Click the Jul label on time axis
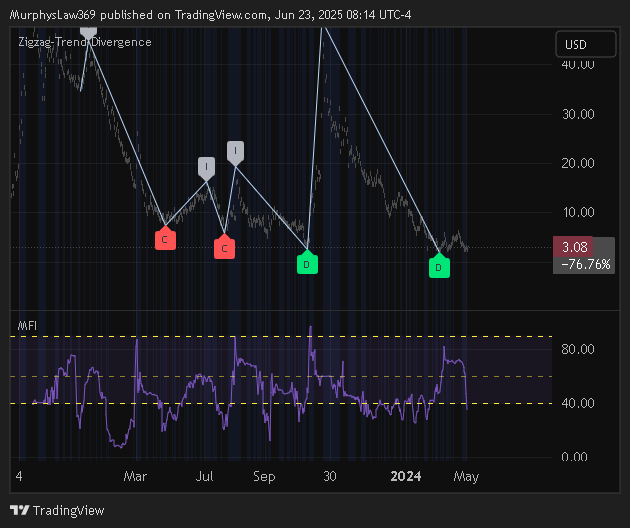This screenshot has width=630, height=528. [x=205, y=476]
